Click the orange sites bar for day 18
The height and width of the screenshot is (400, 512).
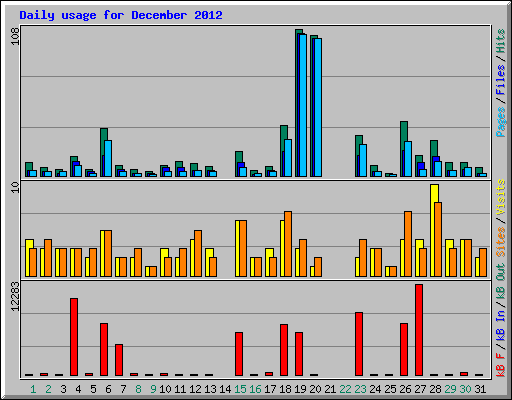point(288,244)
